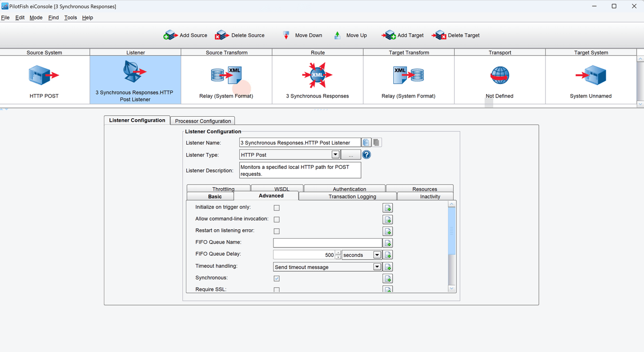The image size is (644, 352).
Task: Click the PilotFish eiConsole title bar icon
Action: [x=5, y=6]
